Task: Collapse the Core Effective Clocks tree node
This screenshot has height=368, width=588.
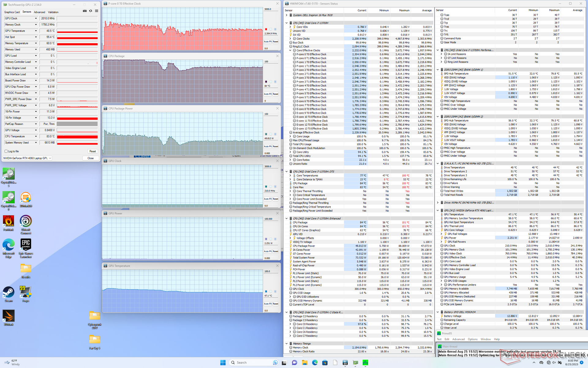Action: (290, 50)
